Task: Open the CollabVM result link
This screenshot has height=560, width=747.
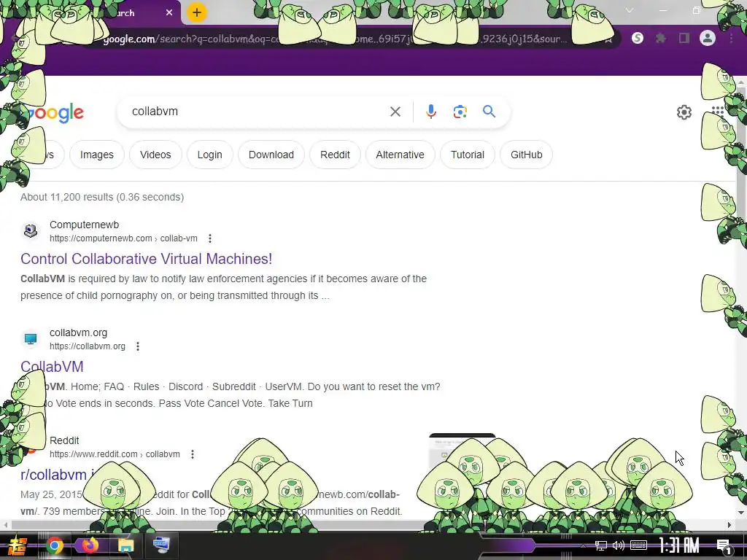Action: tap(52, 367)
